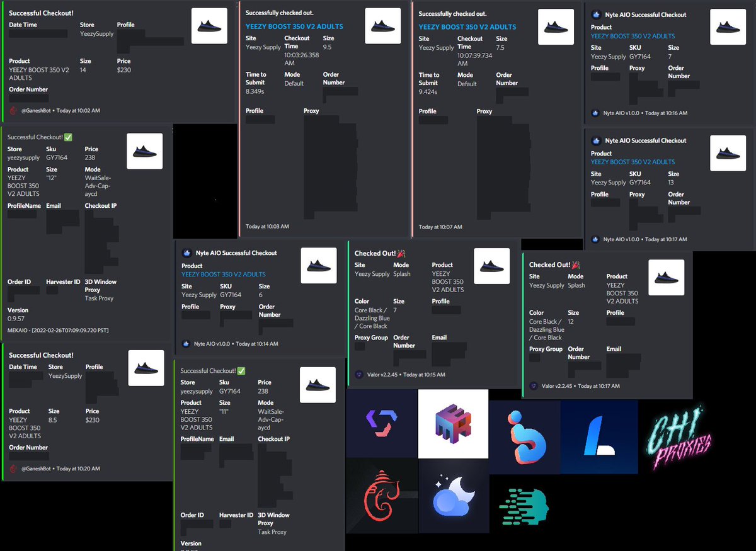Viewport: 756px width, 551px height.
Task: Open shoe thumbnail in Valor size 12 embed
Action: (666, 277)
